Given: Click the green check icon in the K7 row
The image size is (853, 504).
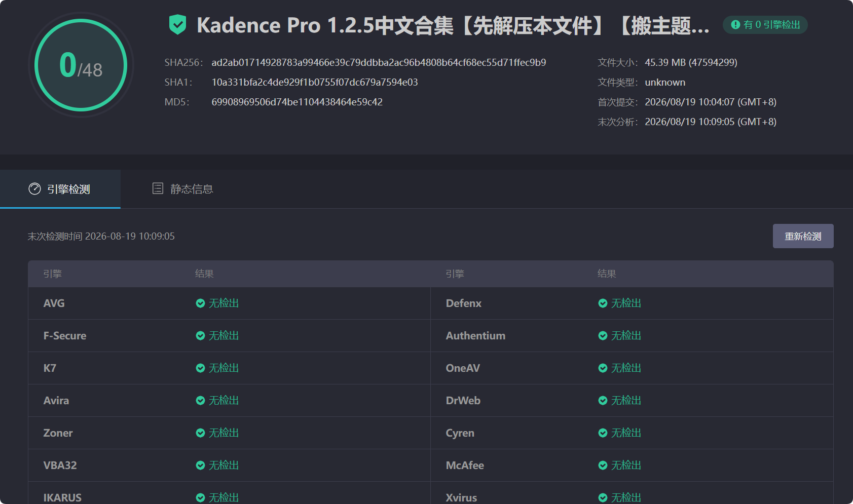Looking at the screenshot, I should coord(200,368).
